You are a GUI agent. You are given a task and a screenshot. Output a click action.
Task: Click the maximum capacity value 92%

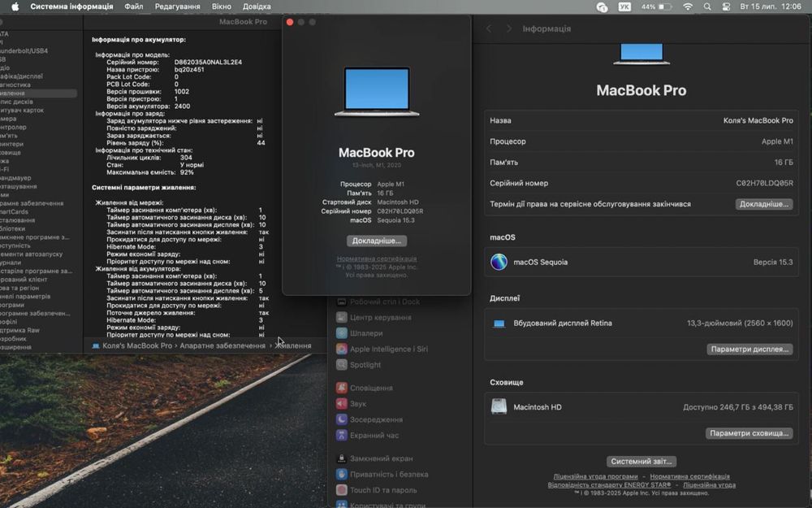point(187,172)
